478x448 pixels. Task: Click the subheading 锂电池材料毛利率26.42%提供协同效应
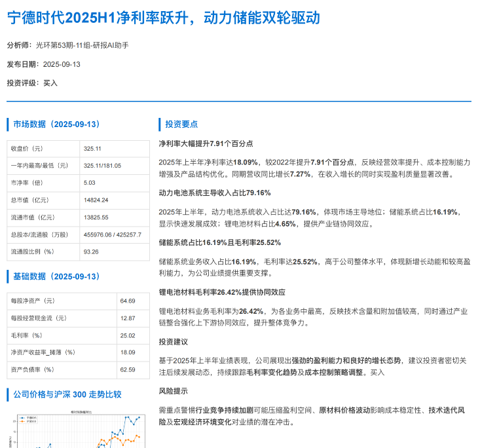pyautogui.click(x=222, y=293)
